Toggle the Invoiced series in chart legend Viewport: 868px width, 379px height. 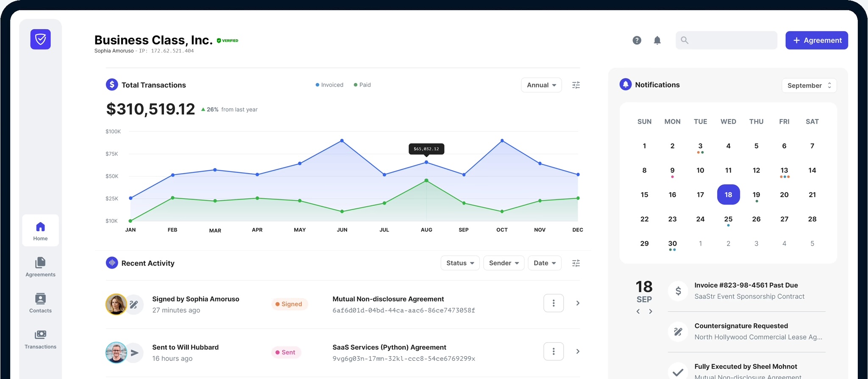pos(329,85)
